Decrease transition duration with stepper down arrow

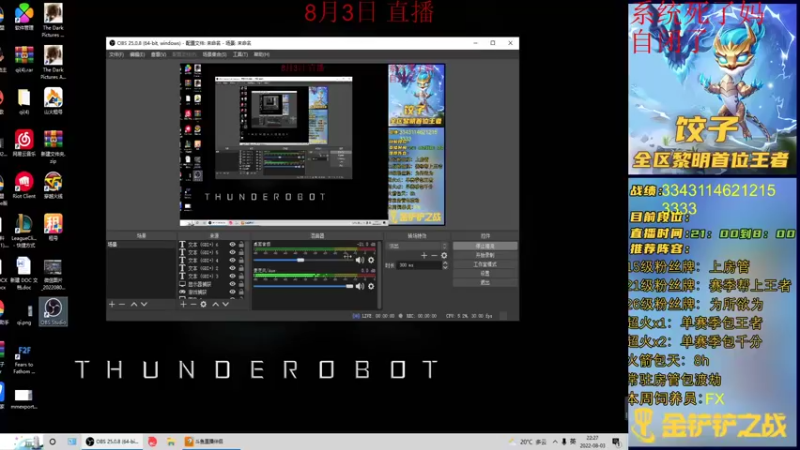click(x=445, y=267)
